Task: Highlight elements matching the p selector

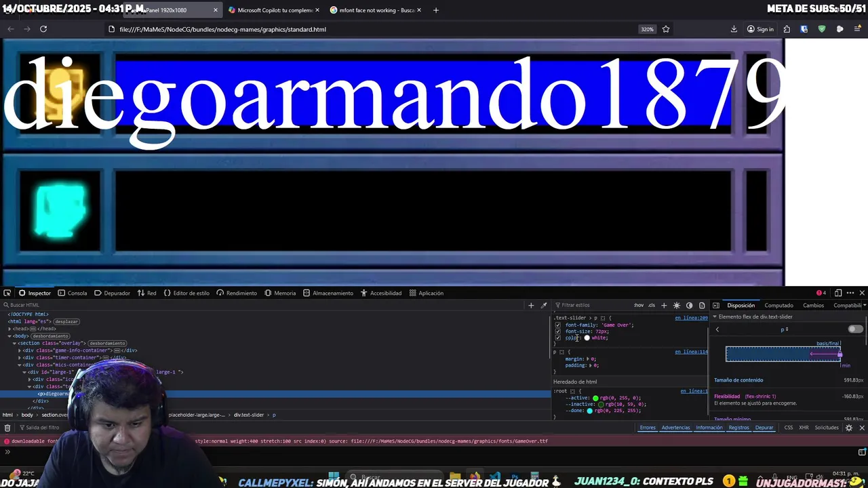Action: click(562, 352)
